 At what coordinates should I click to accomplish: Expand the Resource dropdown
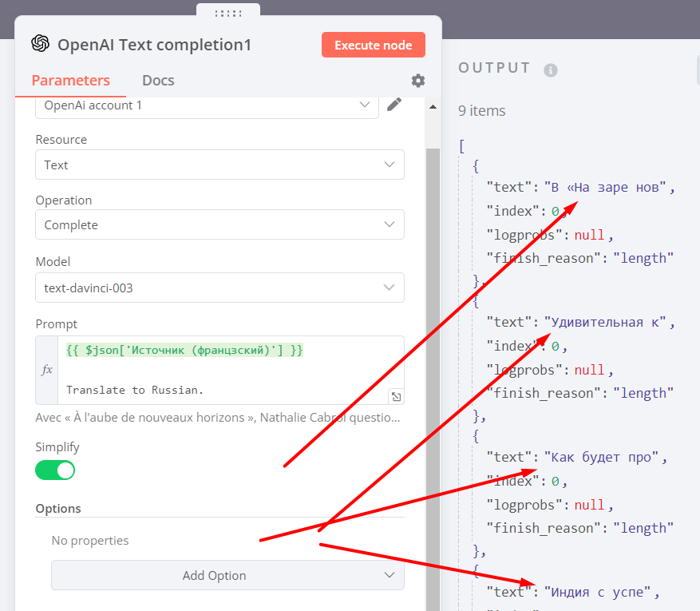point(219,165)
